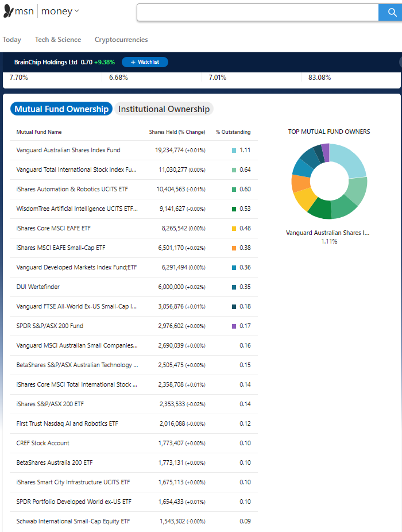Click the orange donut chart segment
Screen dimensions: 402x532
[300, 183]
